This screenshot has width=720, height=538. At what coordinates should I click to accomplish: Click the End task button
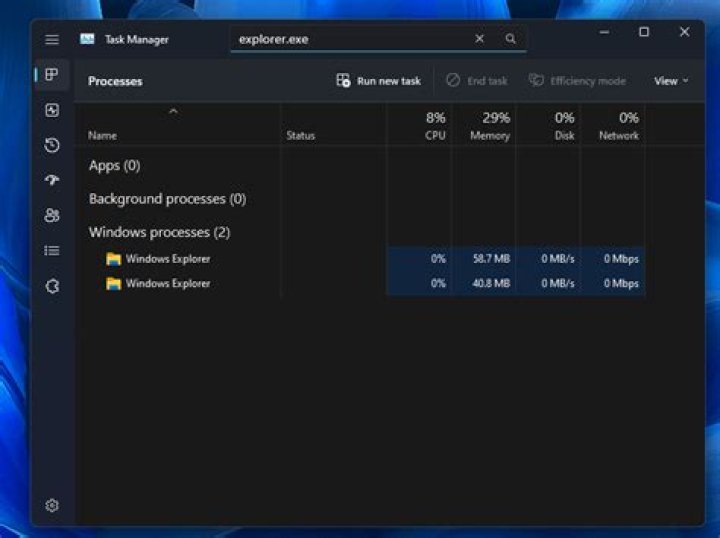pos(477,81)
